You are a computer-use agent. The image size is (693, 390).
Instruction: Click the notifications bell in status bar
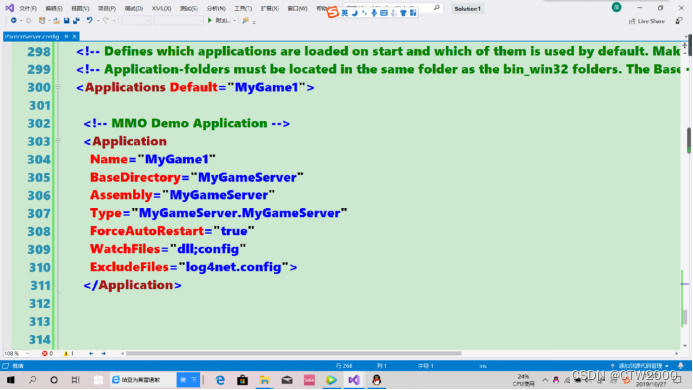click(x=681, y=366)
